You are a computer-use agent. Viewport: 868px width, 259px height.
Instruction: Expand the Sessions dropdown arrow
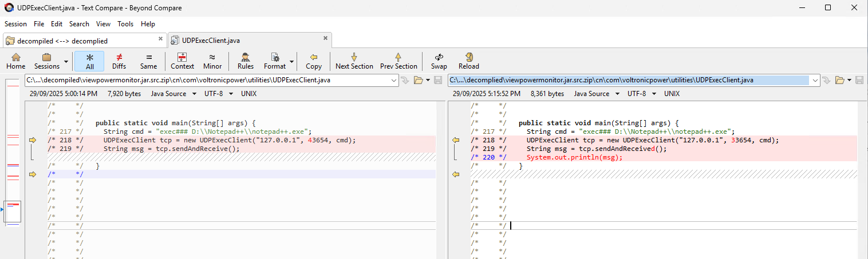tap(66, 61)
